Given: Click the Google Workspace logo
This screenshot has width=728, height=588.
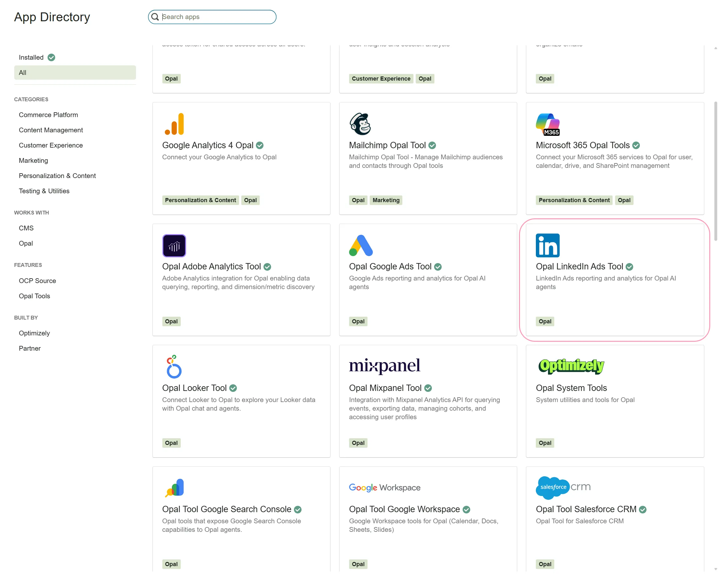Looking at the screenshot, I should (x=385, y=488).
